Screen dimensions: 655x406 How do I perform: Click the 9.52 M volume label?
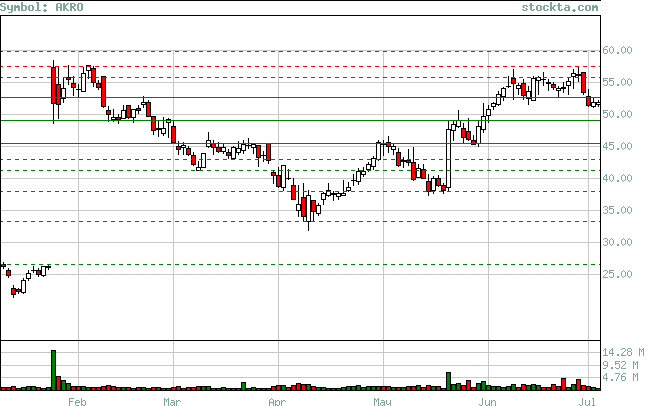[620, 365]
